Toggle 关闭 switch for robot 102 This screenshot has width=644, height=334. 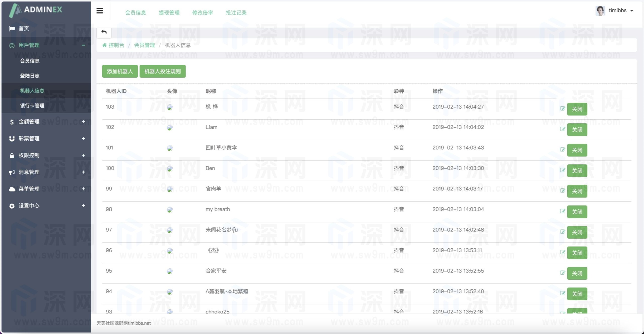pos(577,130)
